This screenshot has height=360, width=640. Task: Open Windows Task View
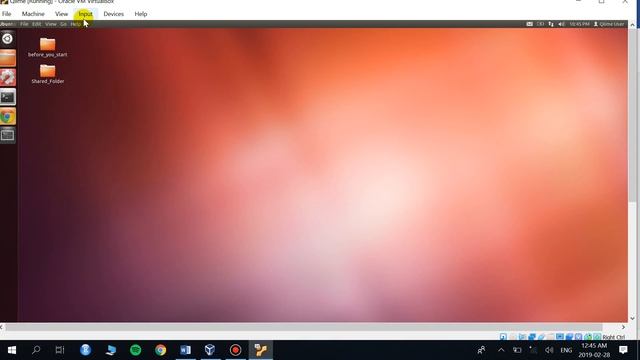click(60, 350)
